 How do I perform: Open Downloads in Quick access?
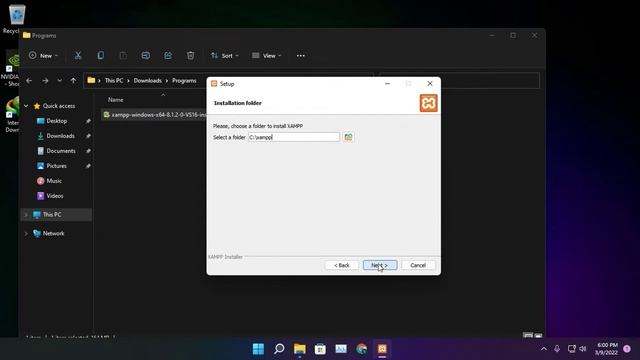point(60,136)
